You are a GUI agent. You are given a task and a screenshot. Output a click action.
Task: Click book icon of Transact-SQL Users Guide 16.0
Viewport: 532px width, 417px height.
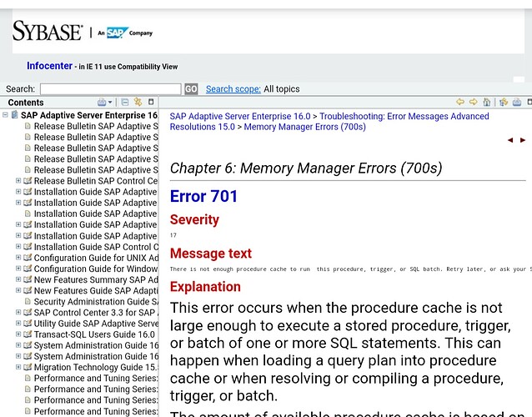tap(28, 334)
